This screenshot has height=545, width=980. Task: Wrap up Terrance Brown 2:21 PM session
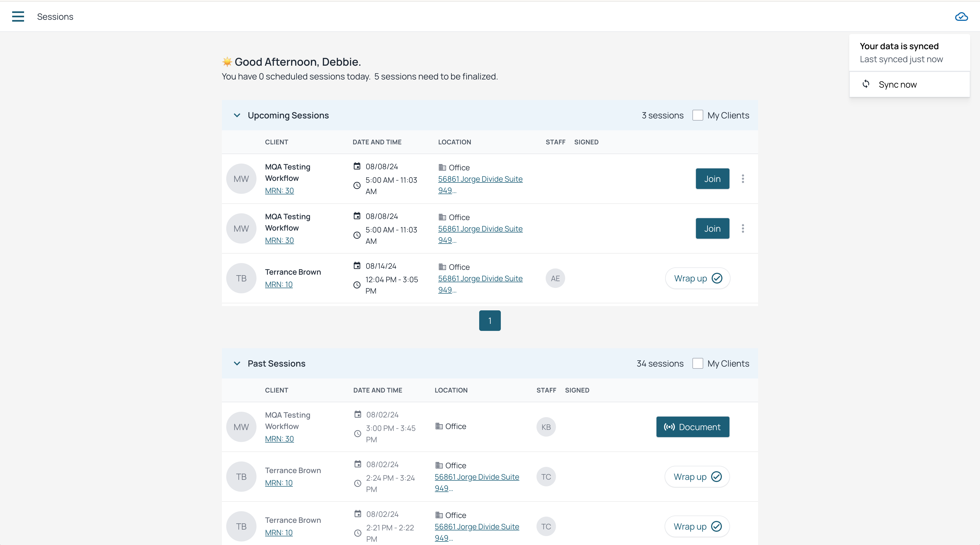[x=697, y=527]
